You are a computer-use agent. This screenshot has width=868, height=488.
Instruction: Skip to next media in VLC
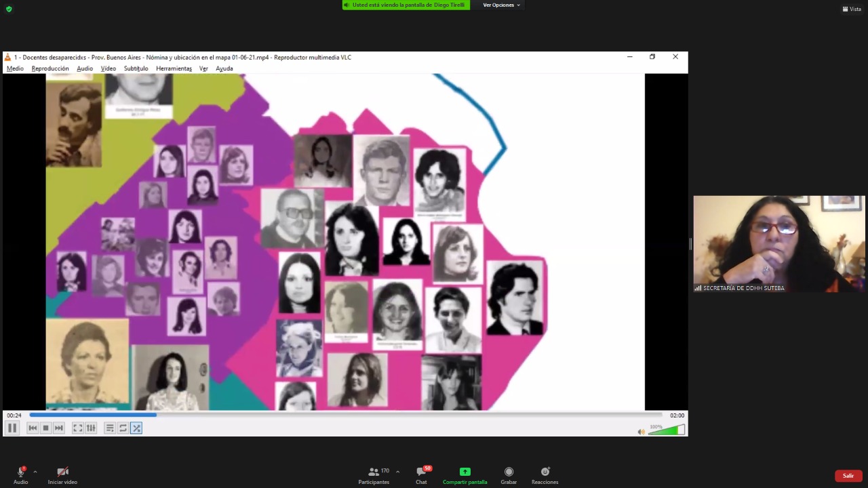(x=59, y=428)
